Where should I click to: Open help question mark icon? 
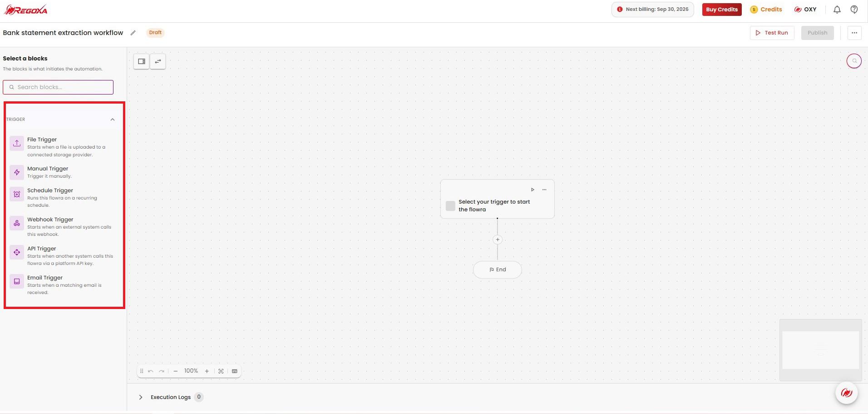[854, 10]
